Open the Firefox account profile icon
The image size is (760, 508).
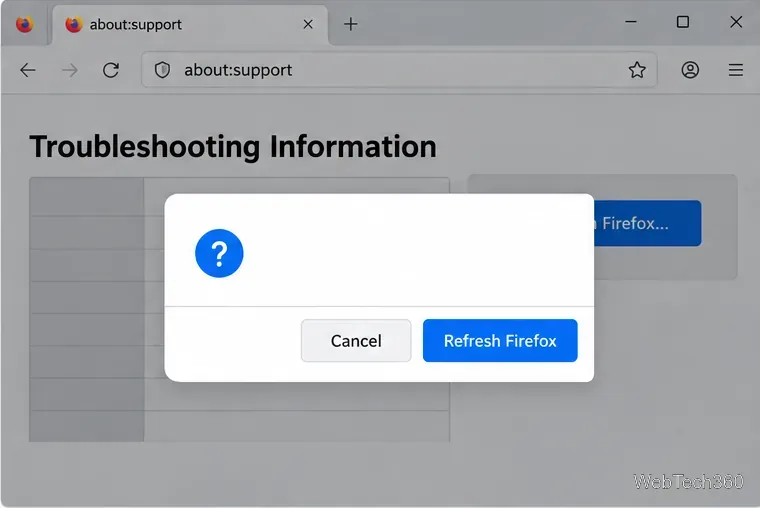[x=690, y=70]
